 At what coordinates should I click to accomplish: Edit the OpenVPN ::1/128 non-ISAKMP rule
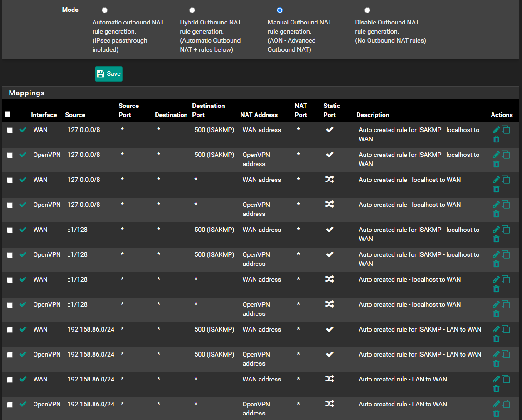497,304
